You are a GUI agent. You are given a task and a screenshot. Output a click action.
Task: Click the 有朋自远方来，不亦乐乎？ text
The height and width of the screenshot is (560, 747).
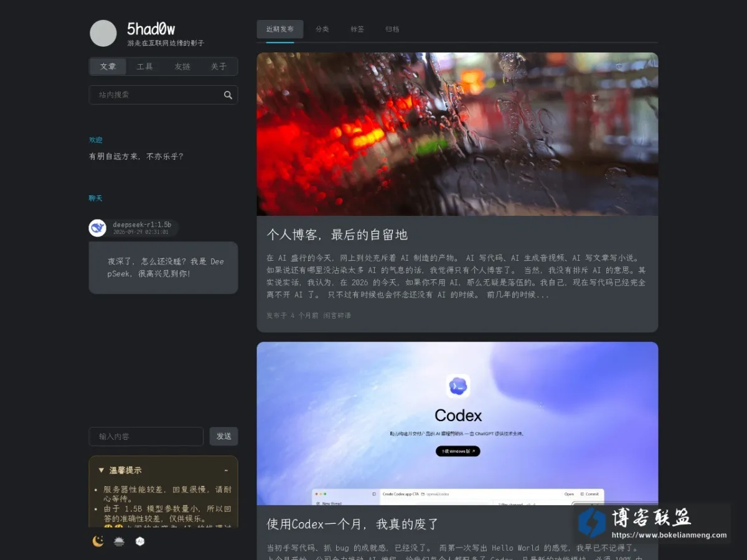(x=136, y=157)
